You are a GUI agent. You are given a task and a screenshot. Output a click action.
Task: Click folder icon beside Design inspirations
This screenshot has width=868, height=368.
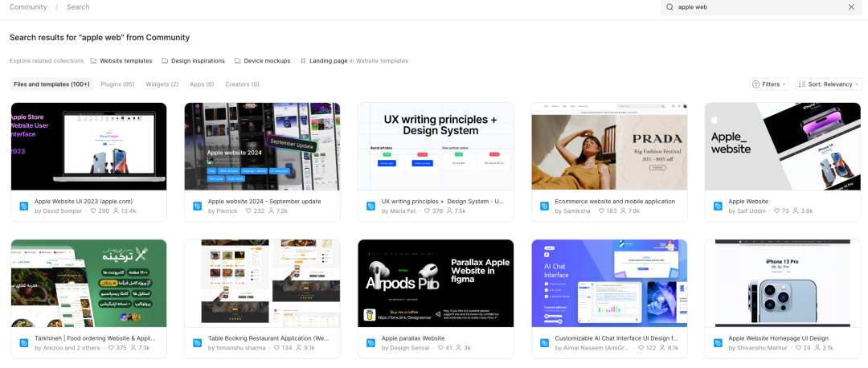pyautogui.click(x=165, y=61)
